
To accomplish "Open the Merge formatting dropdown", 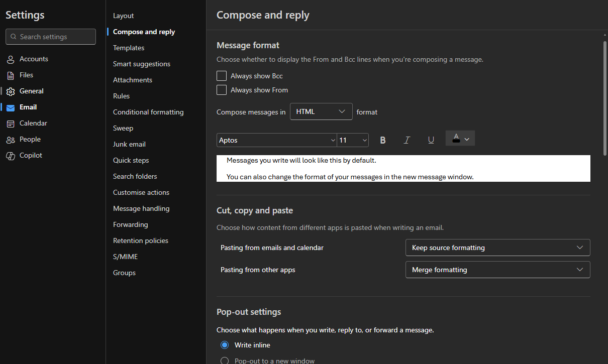I will click(498, 270).
